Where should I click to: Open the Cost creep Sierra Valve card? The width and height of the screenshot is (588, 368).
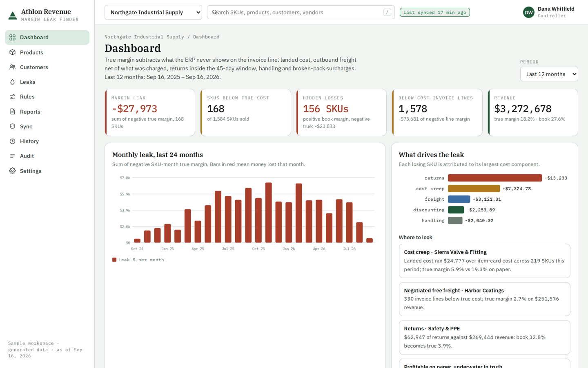[484, 261]
